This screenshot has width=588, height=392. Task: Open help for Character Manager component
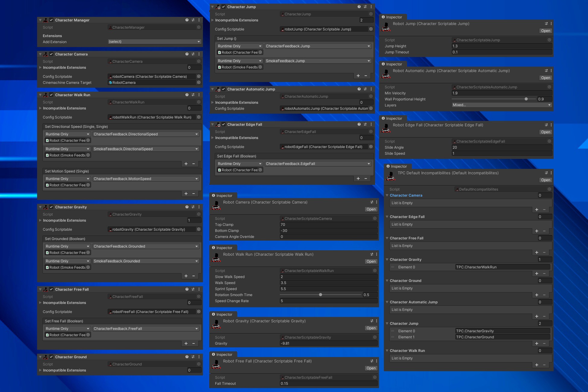point(187,20)
